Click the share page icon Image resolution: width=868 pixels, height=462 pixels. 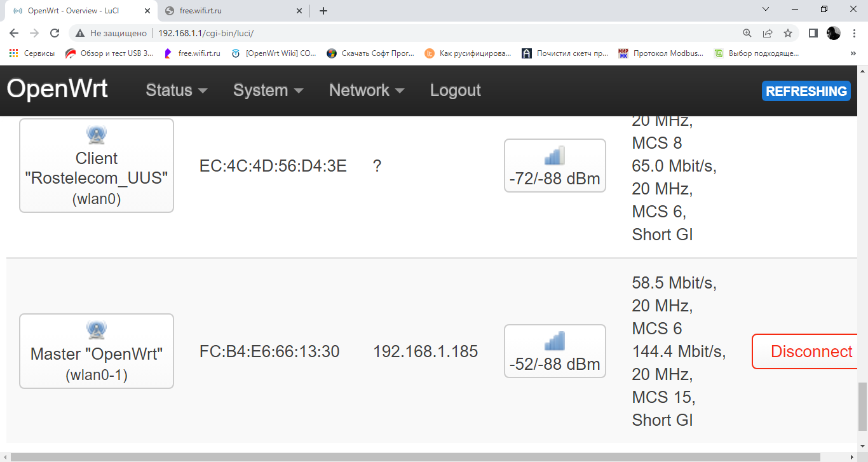coord(768,33)
